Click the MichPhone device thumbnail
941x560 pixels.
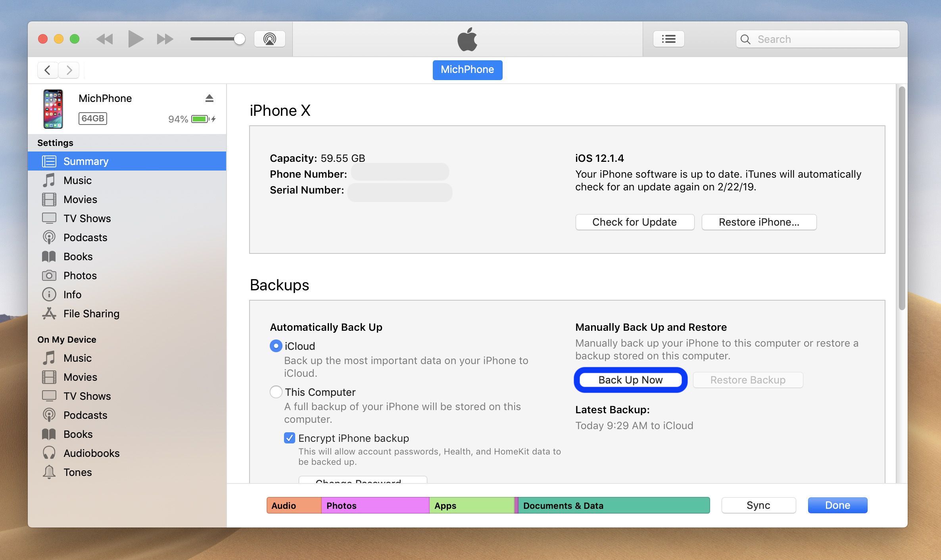[x=53, y=108]
